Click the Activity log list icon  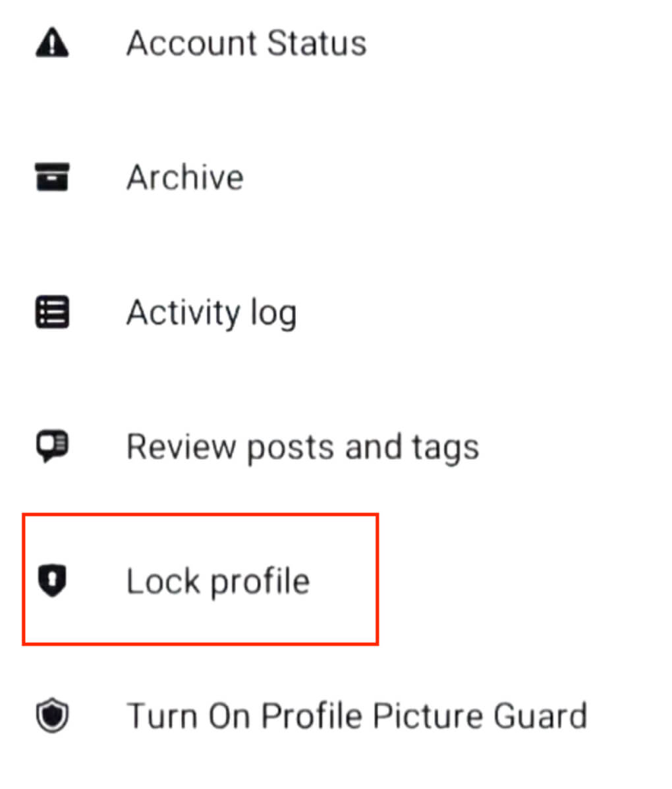(52, 312)
